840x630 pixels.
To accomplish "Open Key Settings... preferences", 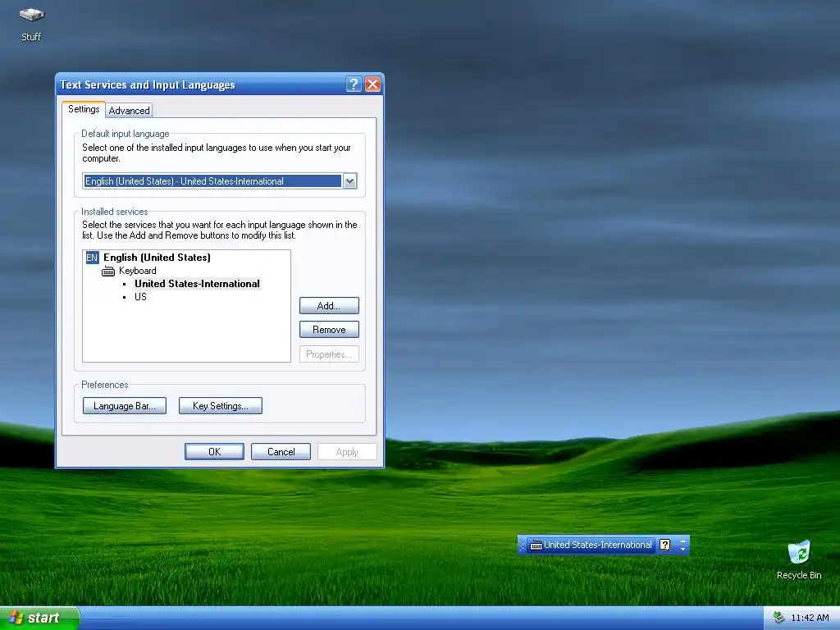I will tap(220, 406).
